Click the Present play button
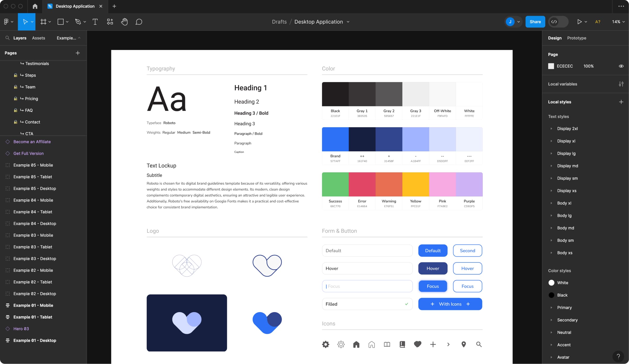Screen dimensions: 629x364 (579, 22)
